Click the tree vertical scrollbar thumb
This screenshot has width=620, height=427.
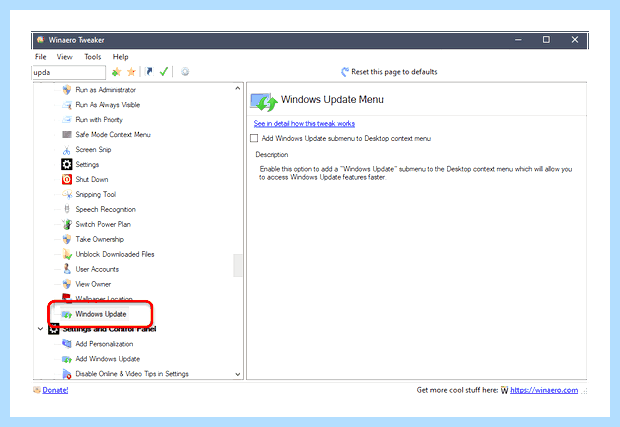(237, 265)
